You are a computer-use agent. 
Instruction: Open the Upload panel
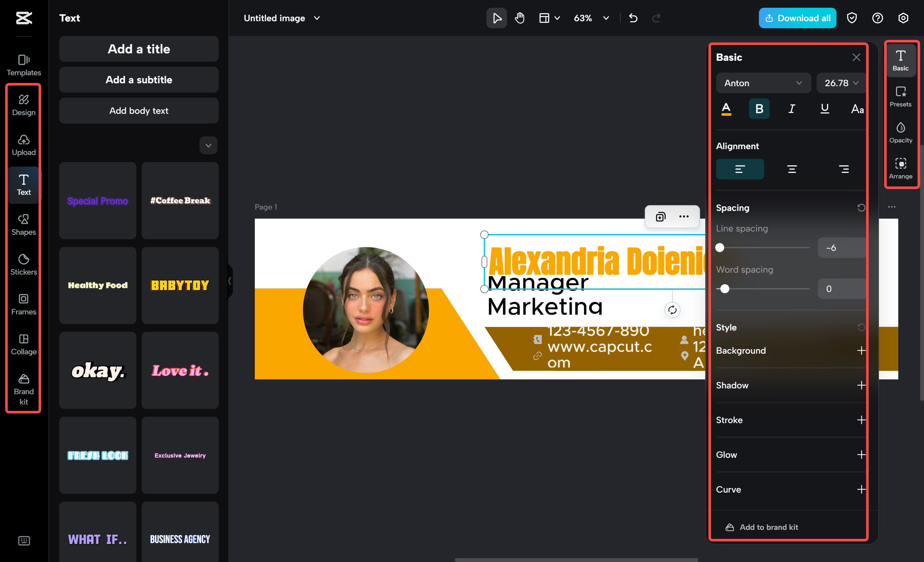point(23,145)
